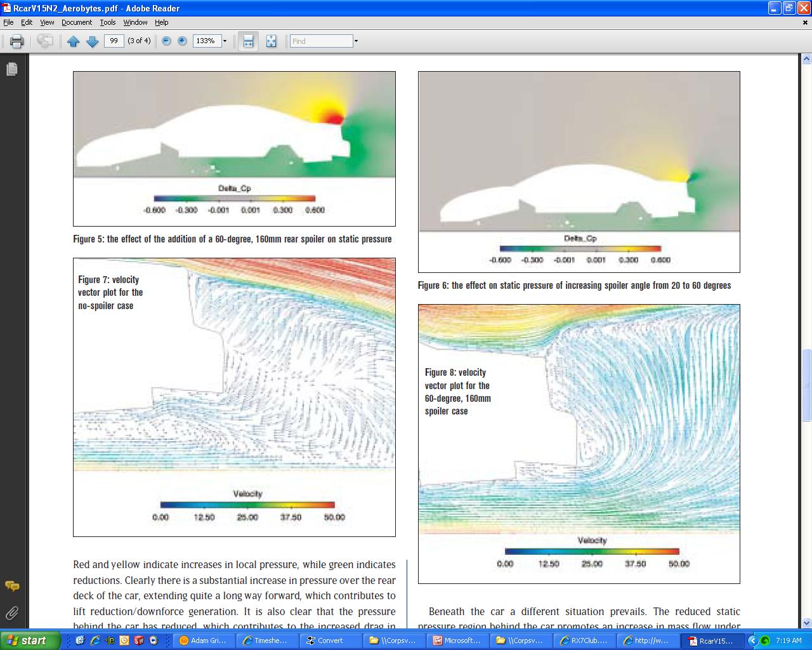Open the Comments panel in the sidebar
Image resolution: width=812 pixels, height=650 pixels.
tap(11, 586)
